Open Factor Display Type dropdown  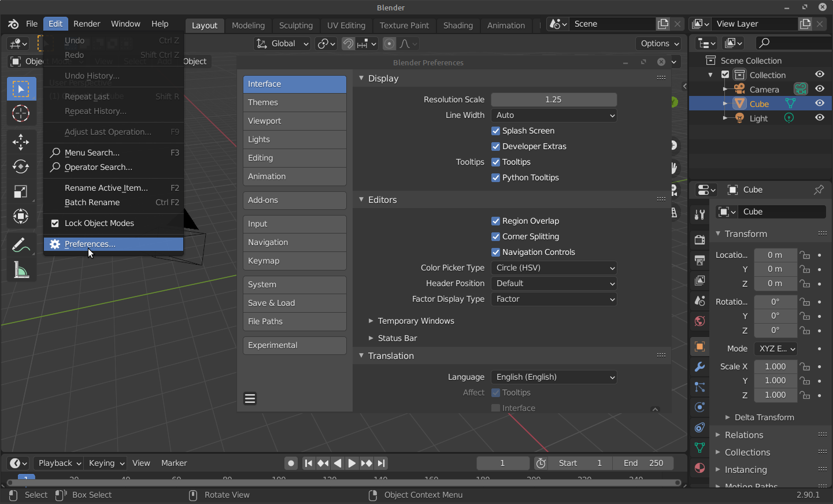coord(554,299)
